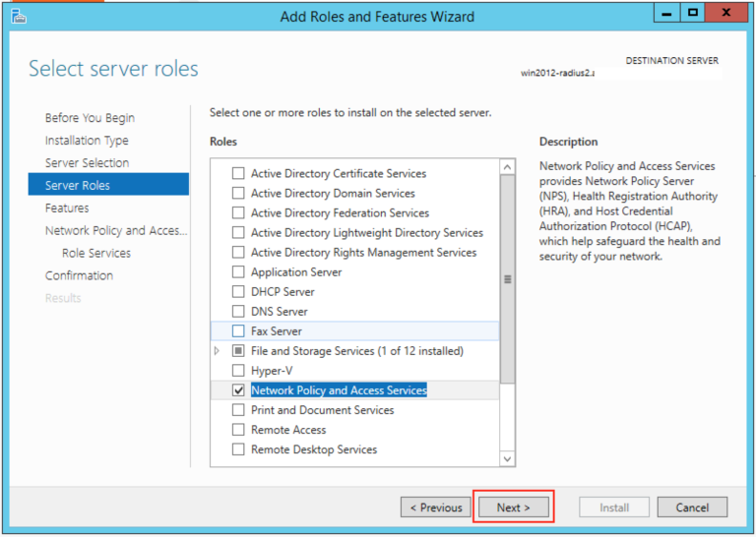Tick Print and Document Services checkbox
The image size is (756, 537).
238,410
